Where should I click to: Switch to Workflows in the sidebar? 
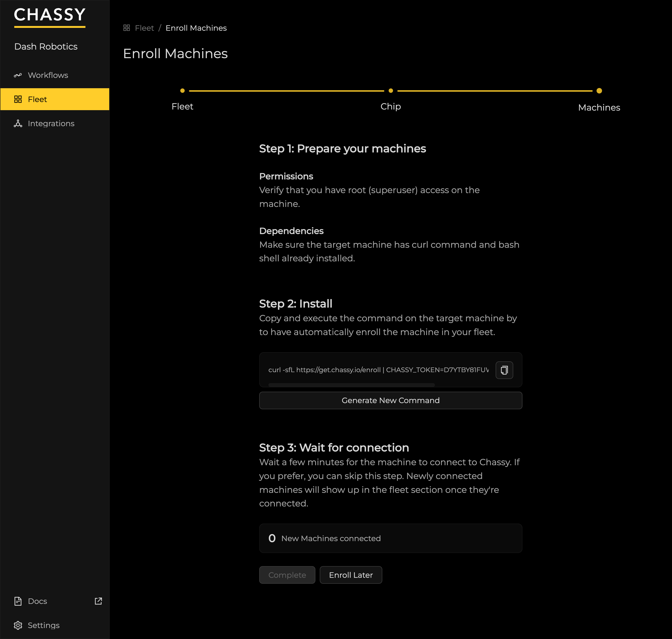tap(48, 75)
